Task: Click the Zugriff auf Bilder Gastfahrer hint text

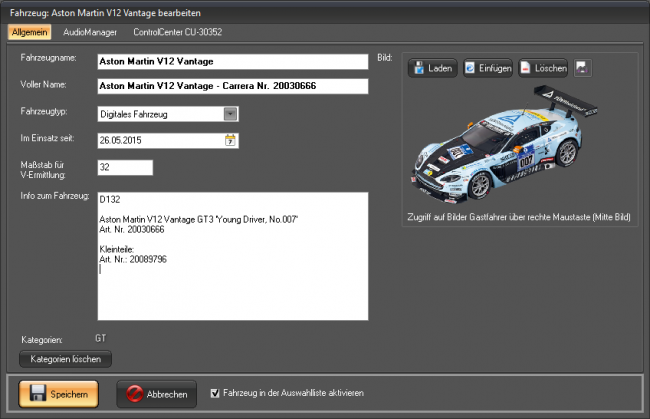Action: (x=519, y=217)
